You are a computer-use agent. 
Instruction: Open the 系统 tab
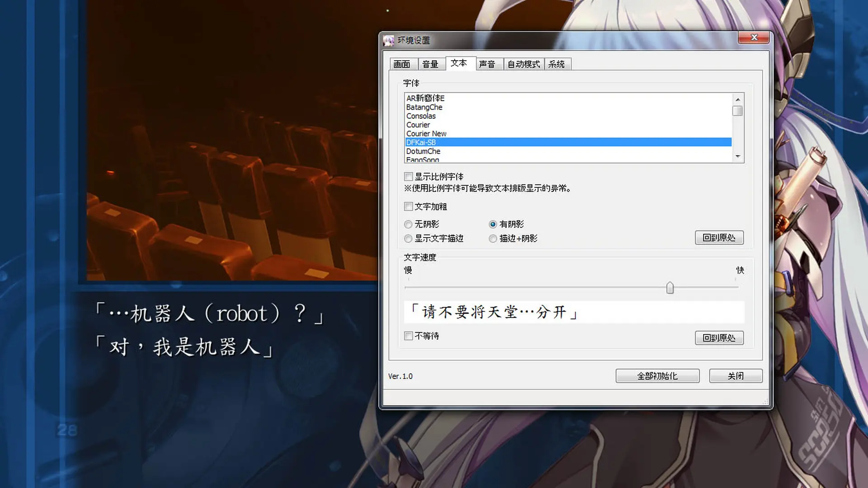point(557,64)
